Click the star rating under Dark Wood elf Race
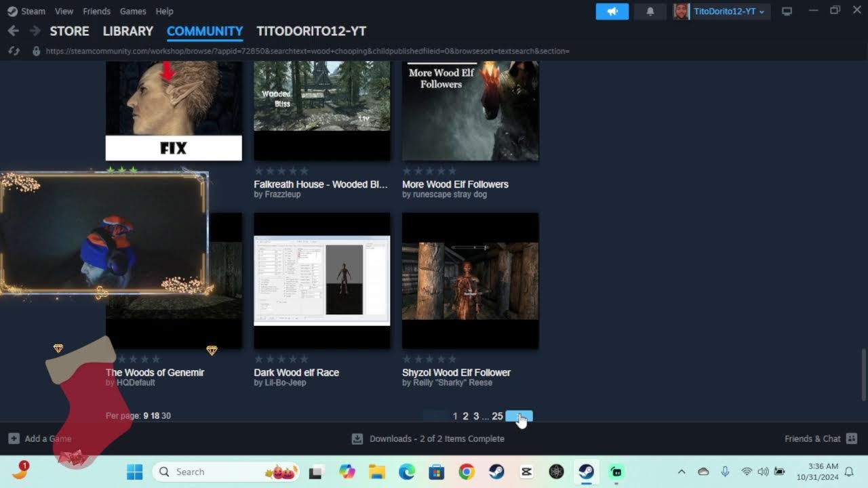 click(281, 359)
